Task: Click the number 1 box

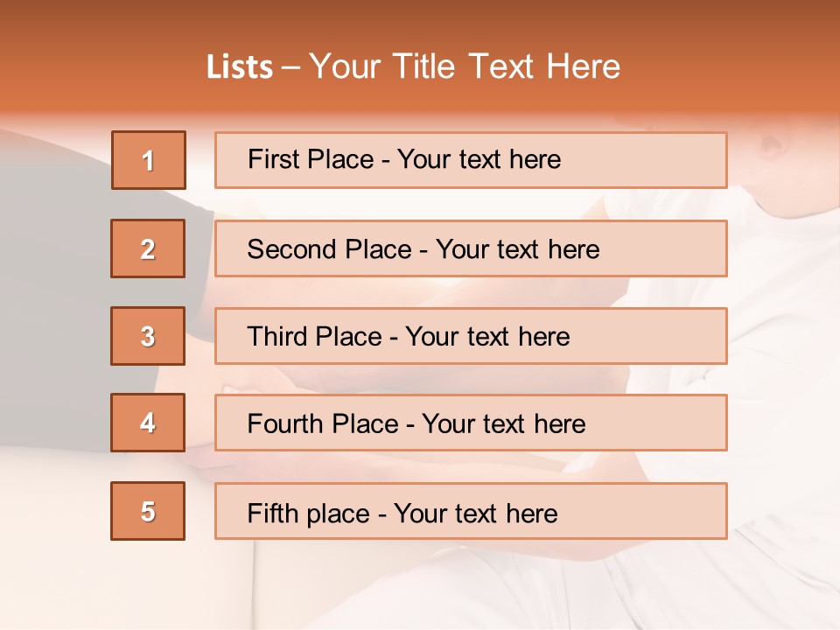Action: point(149,160)
